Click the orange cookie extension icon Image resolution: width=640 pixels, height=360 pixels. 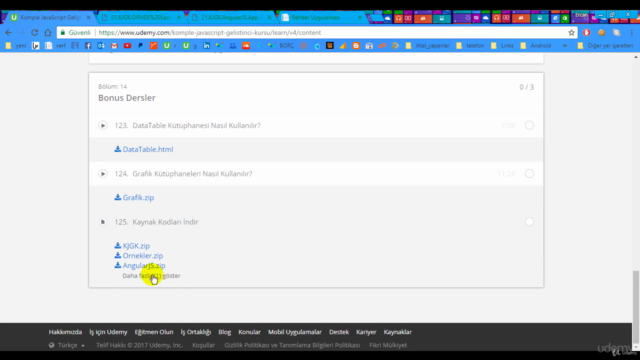(x=601, y=33)
